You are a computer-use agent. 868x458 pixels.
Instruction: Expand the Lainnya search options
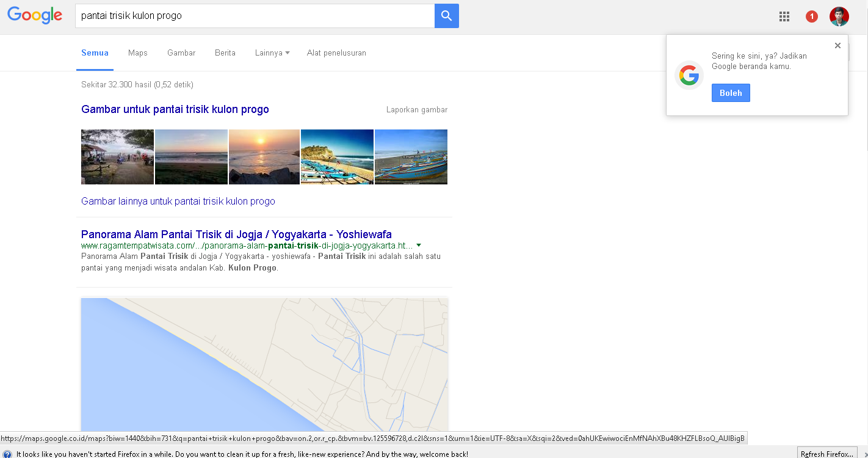coord(272,53)
